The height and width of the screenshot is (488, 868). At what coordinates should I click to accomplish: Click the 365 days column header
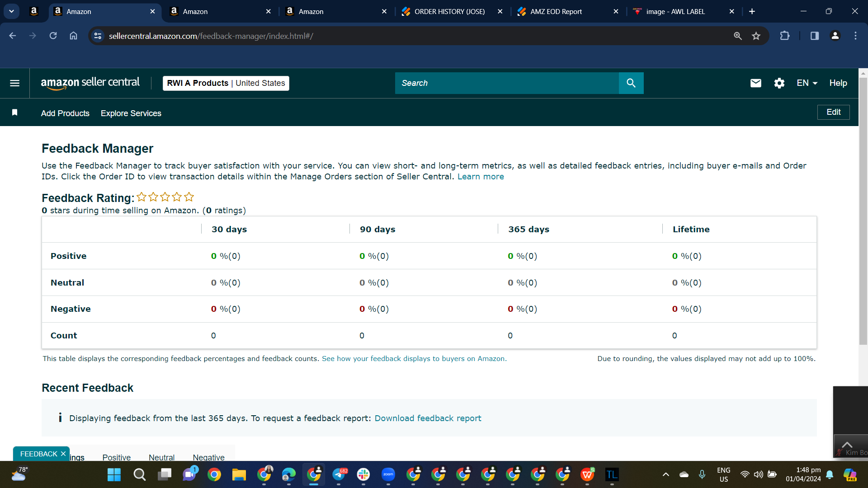click(x=529, y=230)
